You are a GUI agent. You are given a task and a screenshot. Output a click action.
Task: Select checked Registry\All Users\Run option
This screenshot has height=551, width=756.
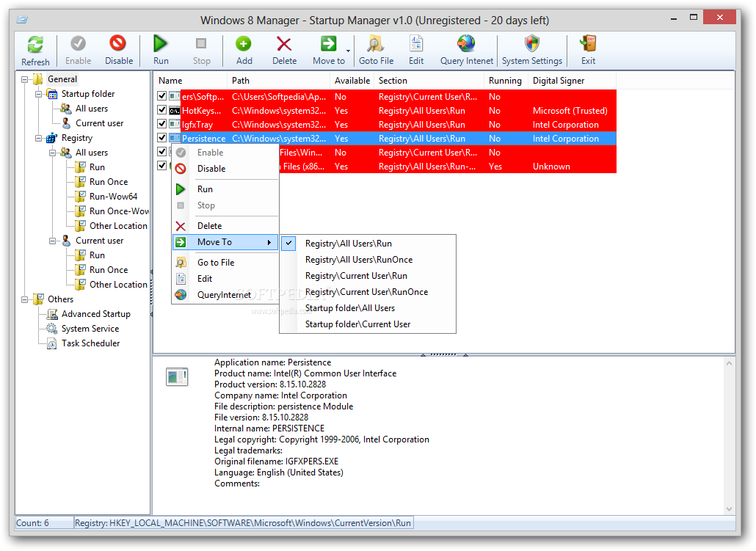(x=368, y=244)
